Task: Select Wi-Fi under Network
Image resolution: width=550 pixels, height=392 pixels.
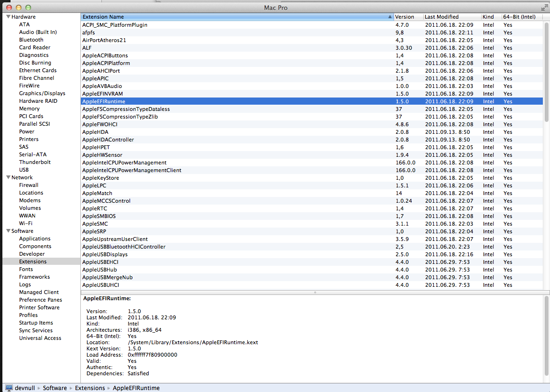Action: 26,223
